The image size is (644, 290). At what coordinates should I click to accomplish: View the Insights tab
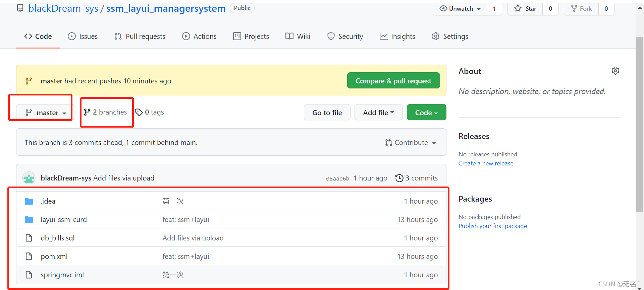(x=397, y=37)
